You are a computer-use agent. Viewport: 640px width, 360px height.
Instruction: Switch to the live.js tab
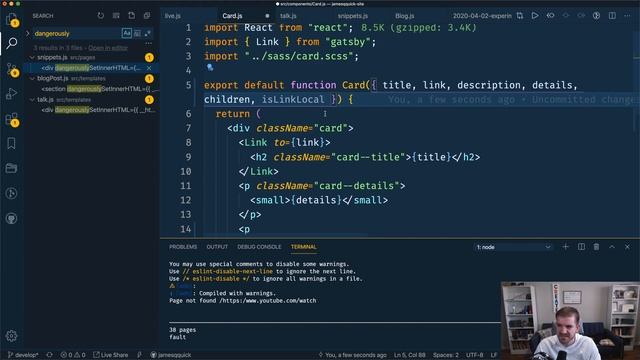point(173,16)
